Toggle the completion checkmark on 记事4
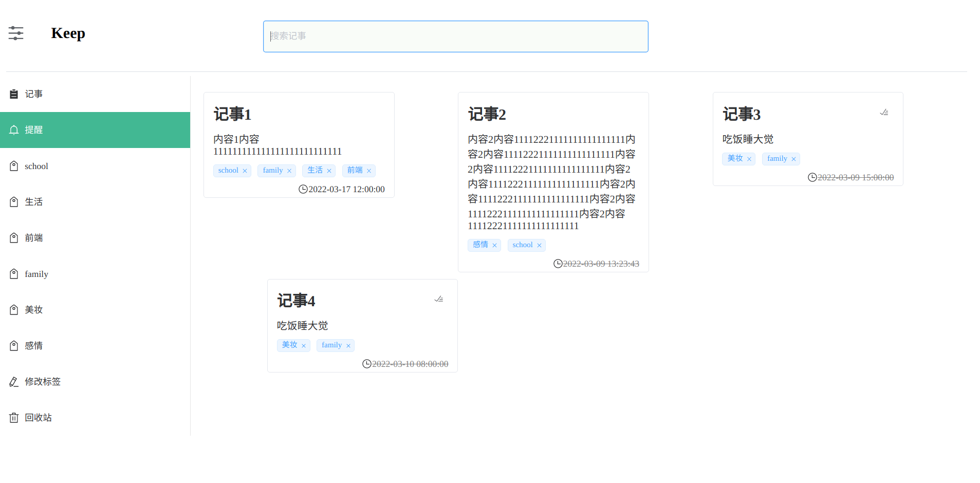This screenshot has height=483, width=980. pos(438,299)
